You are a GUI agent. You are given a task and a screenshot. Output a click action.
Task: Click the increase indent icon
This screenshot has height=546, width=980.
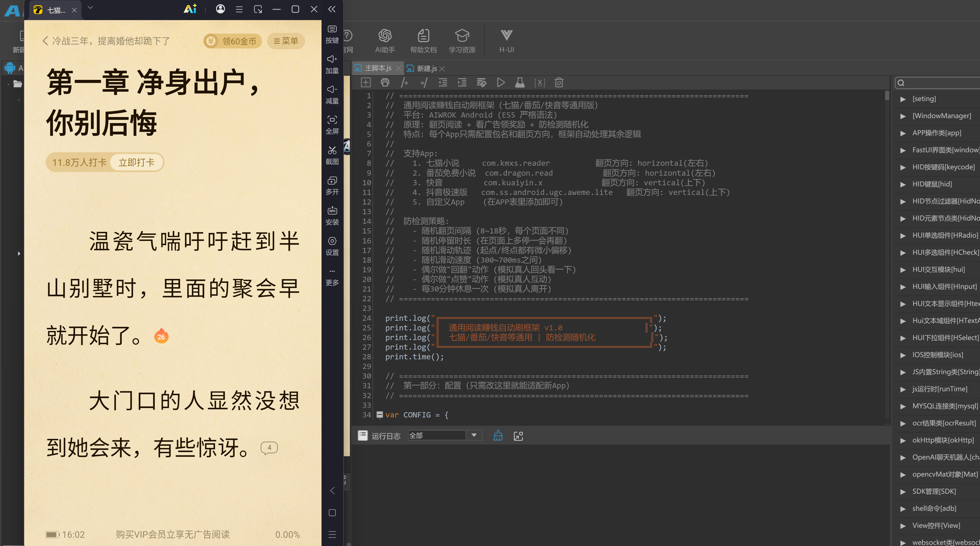tap(462, 83)
